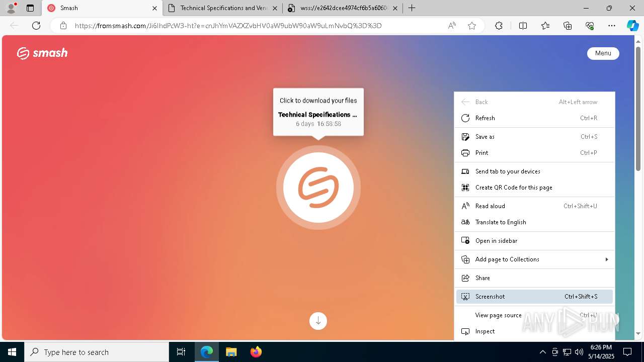This screenshot has height=362, width=644.
Task: Click the Split screen icon
Action: tap(523, 26)
